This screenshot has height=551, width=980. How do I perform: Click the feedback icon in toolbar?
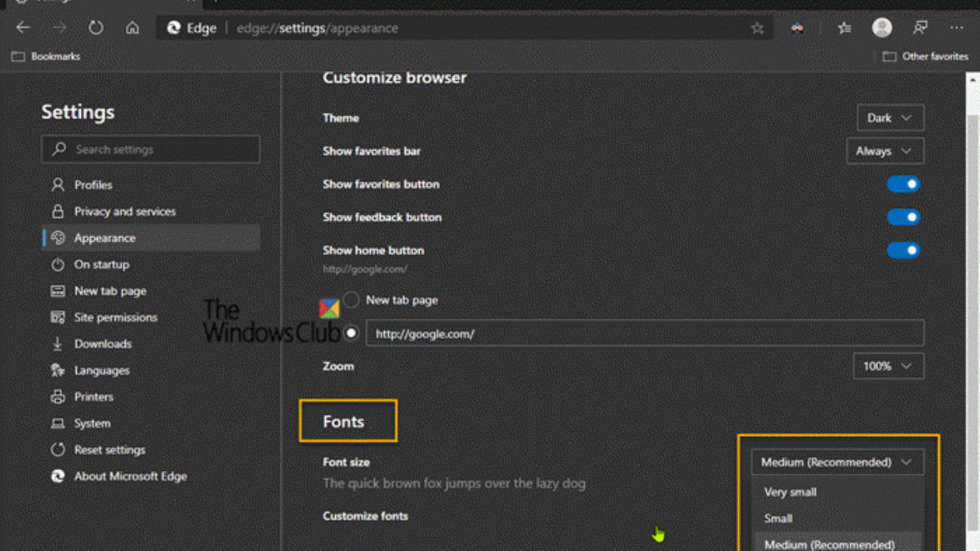pos(920,28)
